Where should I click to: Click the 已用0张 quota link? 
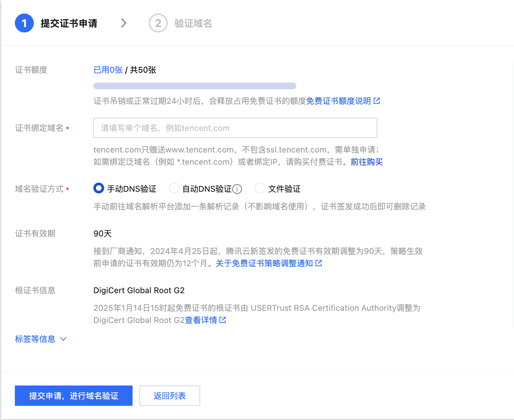[108, 70]
